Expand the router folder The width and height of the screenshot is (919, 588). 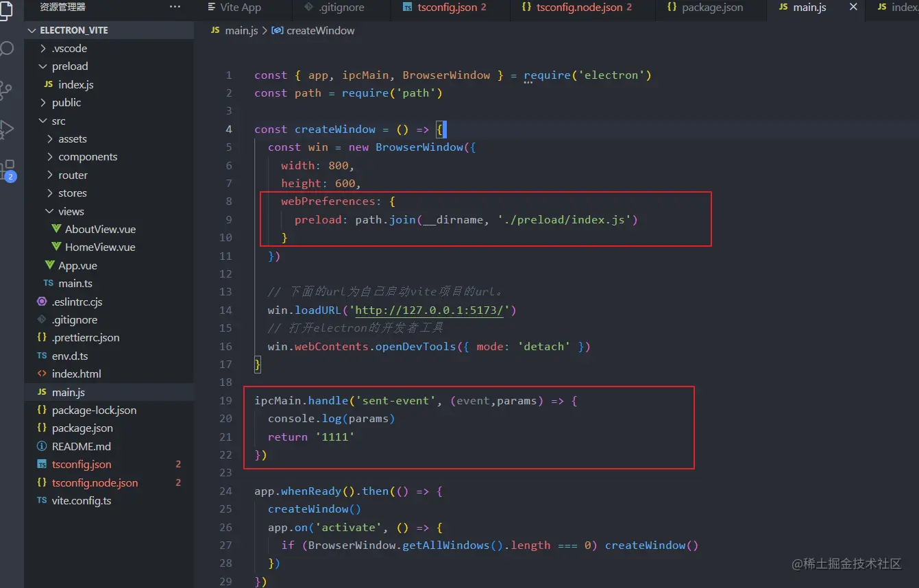[109, 175]
